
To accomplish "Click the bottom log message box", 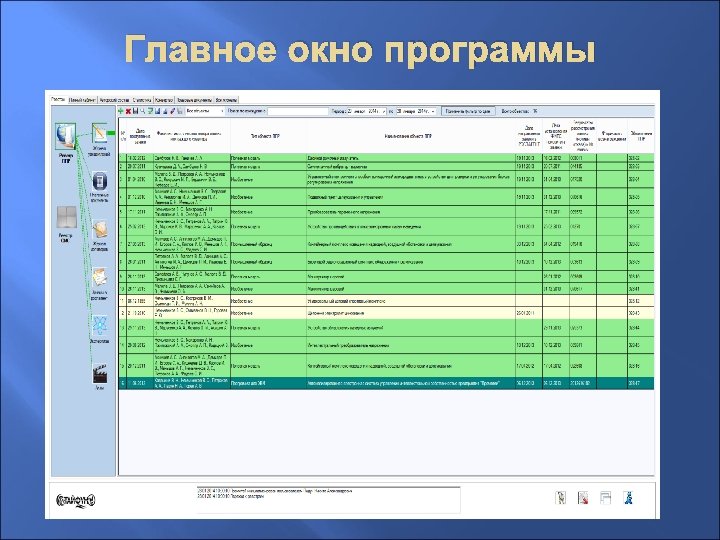I will 328,499.
